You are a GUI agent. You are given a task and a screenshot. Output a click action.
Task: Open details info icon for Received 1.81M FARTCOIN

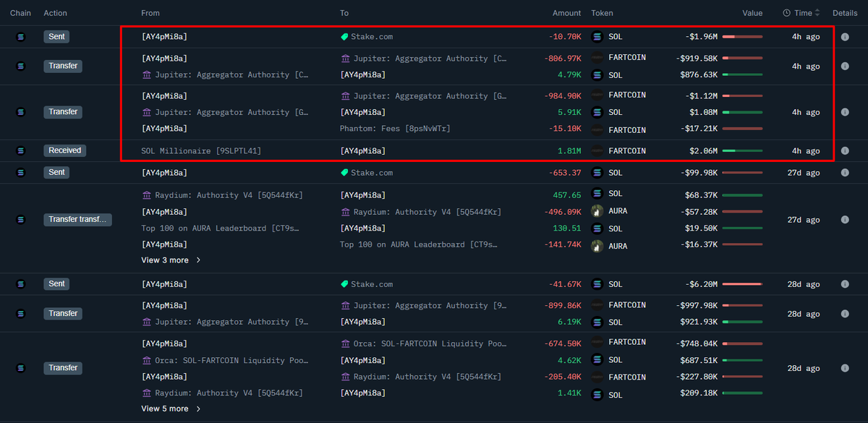(845, 150)
